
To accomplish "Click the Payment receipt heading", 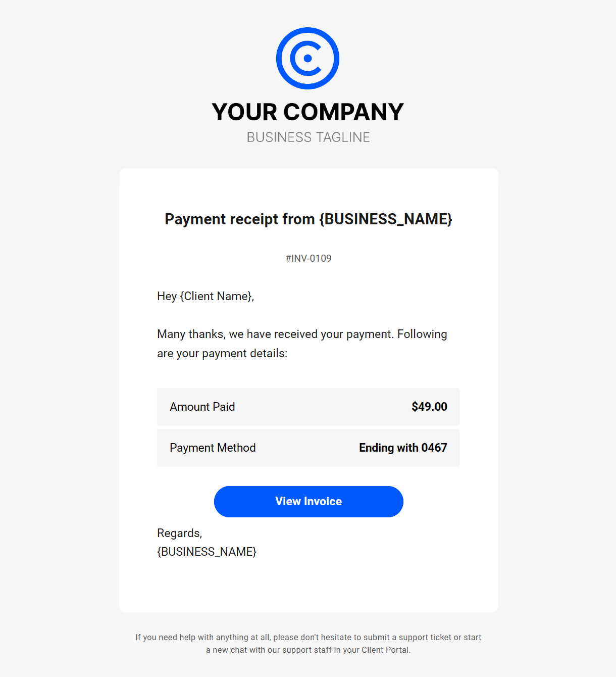I will [308, 219].
